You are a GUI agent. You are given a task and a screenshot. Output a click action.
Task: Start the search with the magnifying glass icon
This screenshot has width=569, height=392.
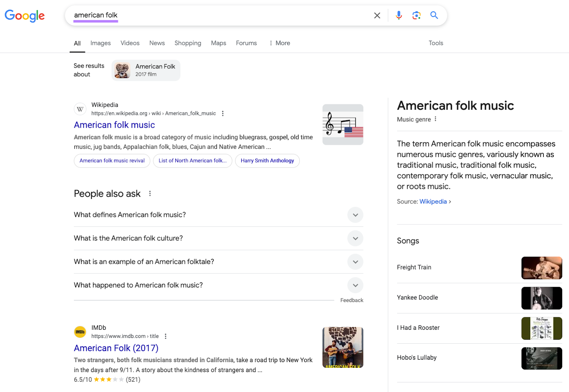tap(434, 15)
